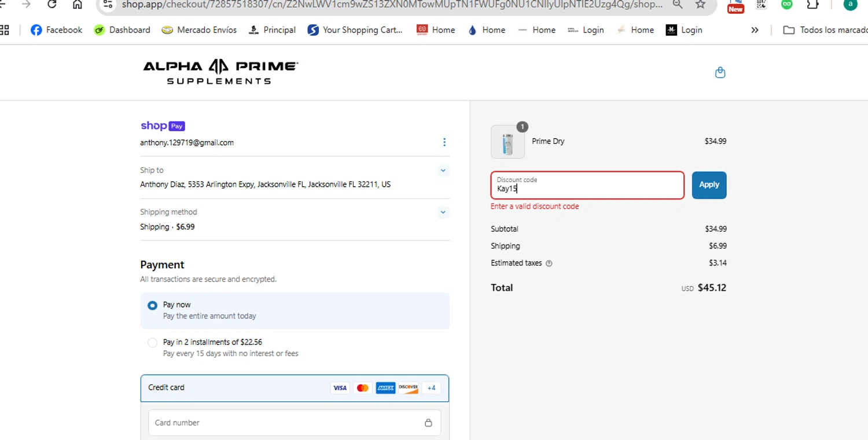Open the browser profile avatar
The image size is (868, 440).
click(x=850, y=5)
